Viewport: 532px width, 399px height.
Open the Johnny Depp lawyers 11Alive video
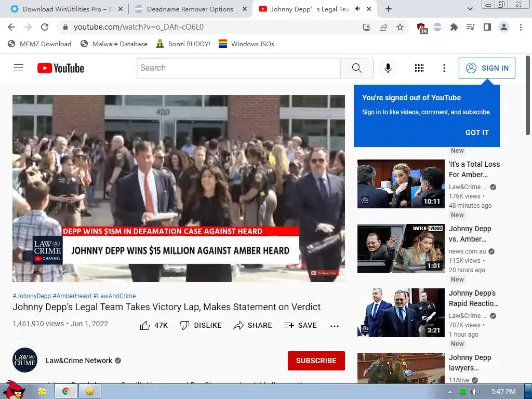point(401,368)
